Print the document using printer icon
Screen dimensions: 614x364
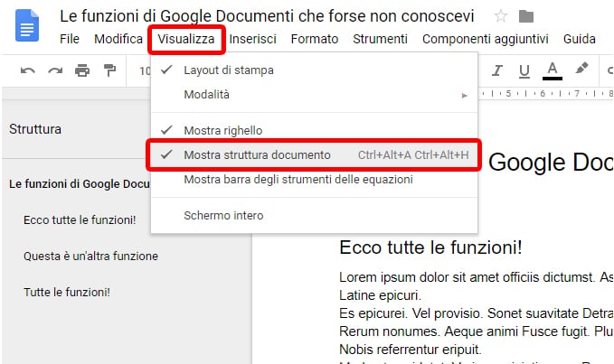pos(82,70)
